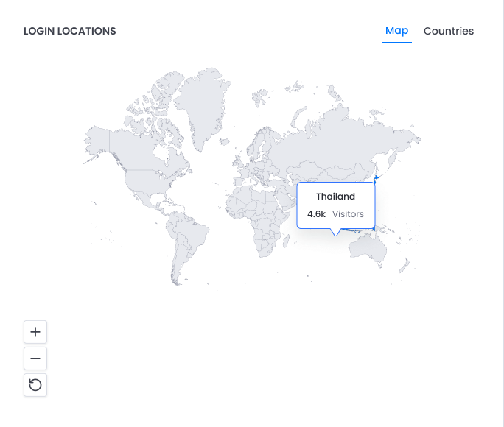Click the 4.6k visitors value in tooltip
The width and height of the screenshot is (504, 427).
pyautogui.click(x=316, y=214)
